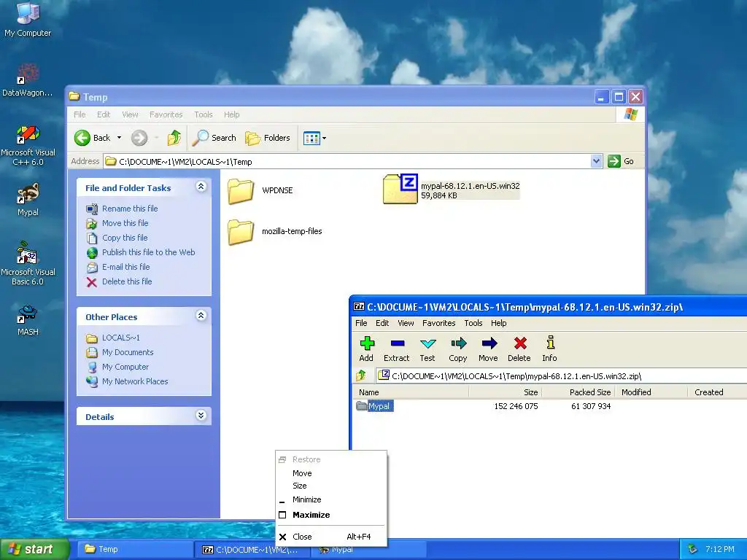
Task: Open My Computer desktop icon
Action: (x=28, y=20)
